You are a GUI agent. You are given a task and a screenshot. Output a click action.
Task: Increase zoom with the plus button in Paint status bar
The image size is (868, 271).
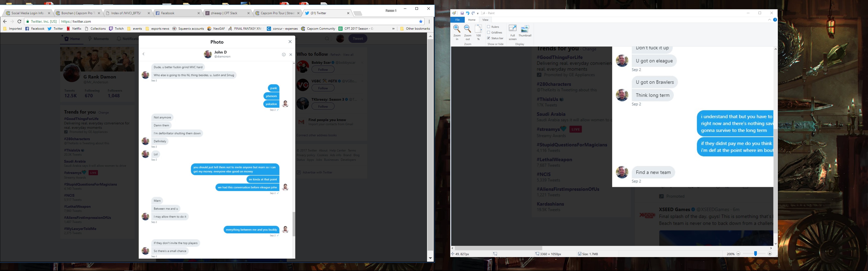pyautogui.click(x=770, y=254)
